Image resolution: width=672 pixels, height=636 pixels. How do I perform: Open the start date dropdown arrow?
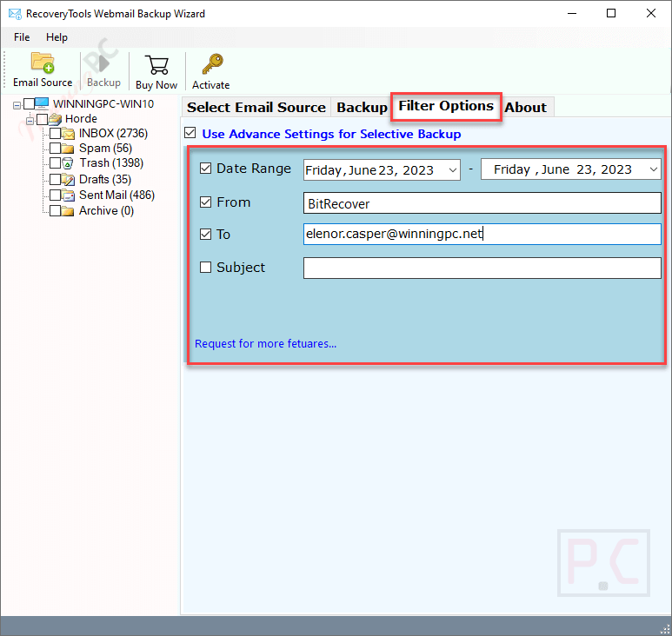[453, 170]
